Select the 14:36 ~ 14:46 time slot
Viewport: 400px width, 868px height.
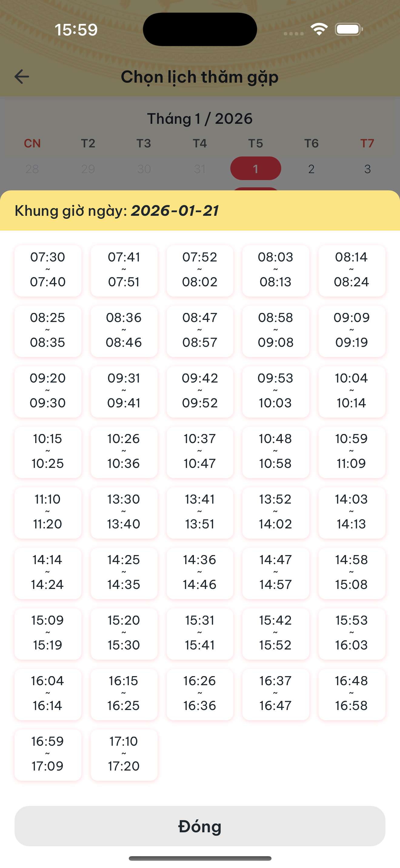pos(200,573)
